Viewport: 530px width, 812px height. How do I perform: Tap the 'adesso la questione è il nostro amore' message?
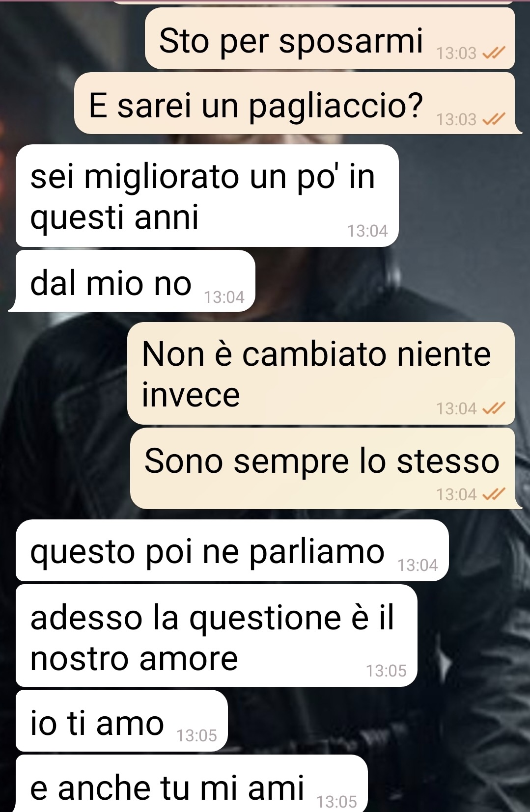click(216, 635)
